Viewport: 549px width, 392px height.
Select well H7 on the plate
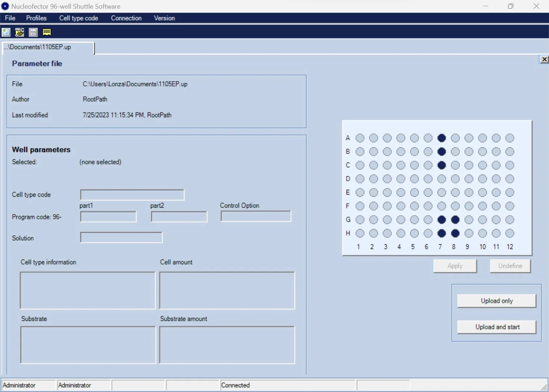click(x=442, y=233)
